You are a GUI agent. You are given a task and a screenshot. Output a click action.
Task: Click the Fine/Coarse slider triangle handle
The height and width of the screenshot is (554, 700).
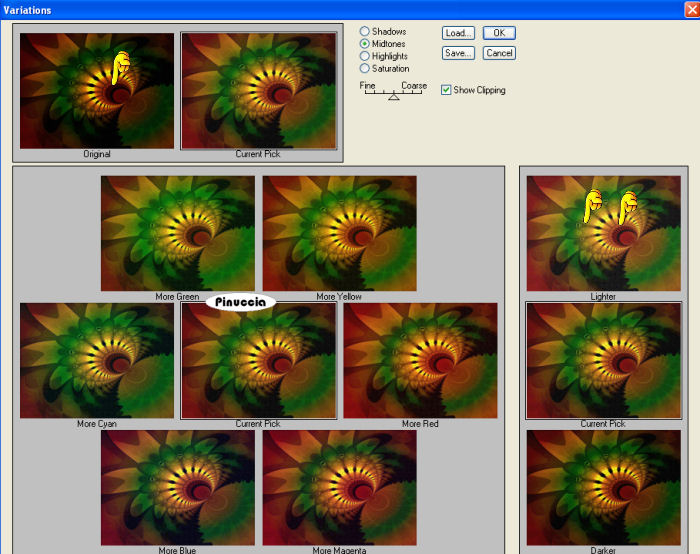click(x=393, y=96)
